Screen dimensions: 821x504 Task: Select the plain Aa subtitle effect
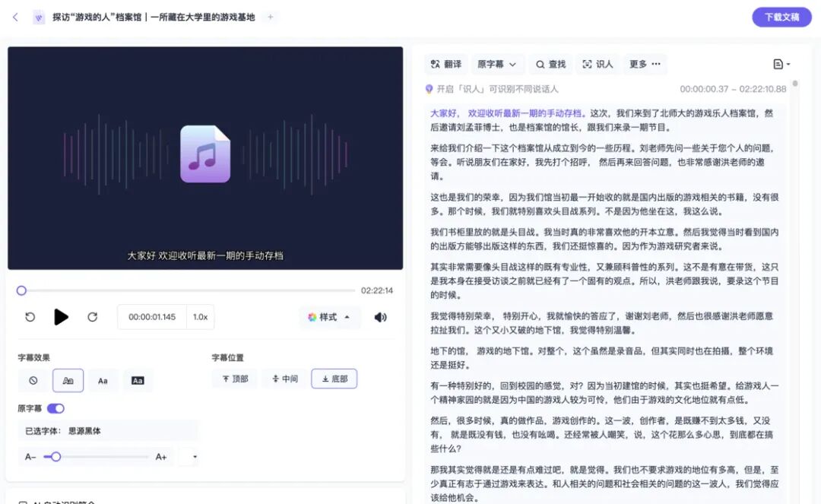103,381
